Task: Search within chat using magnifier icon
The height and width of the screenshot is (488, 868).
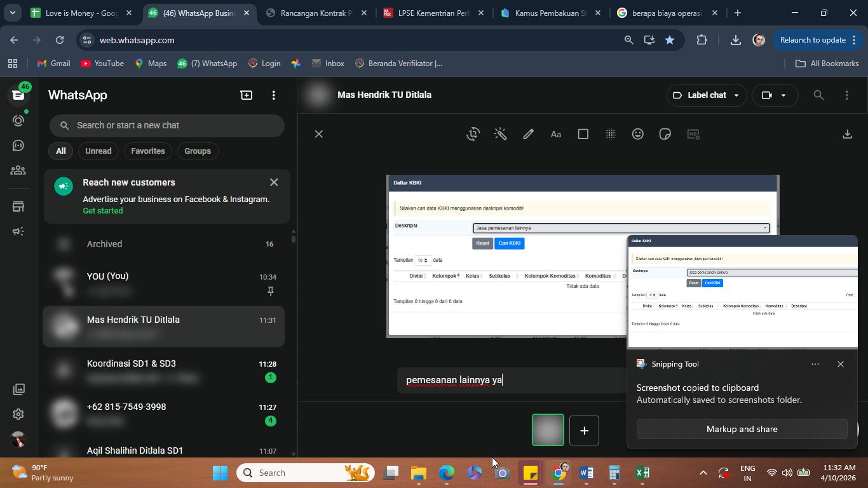Action: click(x=818, y=95)
